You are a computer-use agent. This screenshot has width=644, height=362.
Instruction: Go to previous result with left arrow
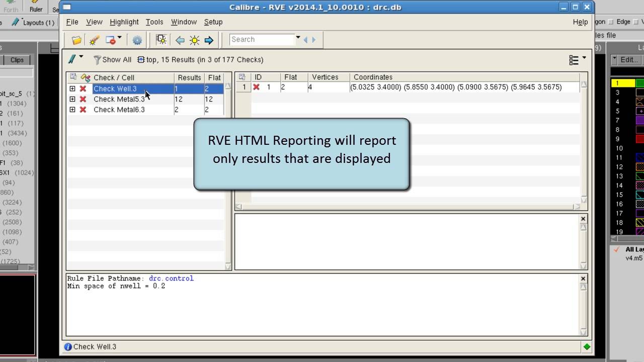pyautogui.click(x=180, y=40)
